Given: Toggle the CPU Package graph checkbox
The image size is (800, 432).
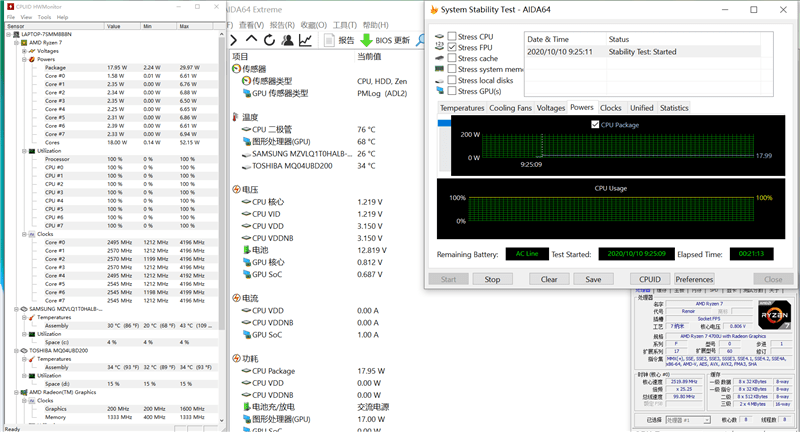Looking at the screenshot, I should coord(594,125).
